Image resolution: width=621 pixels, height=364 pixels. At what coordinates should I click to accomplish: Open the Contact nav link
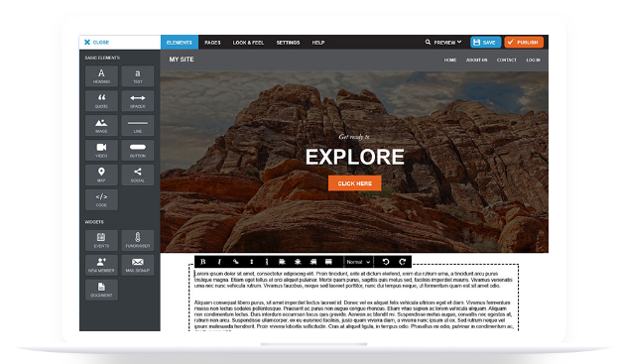click(507, 61)
